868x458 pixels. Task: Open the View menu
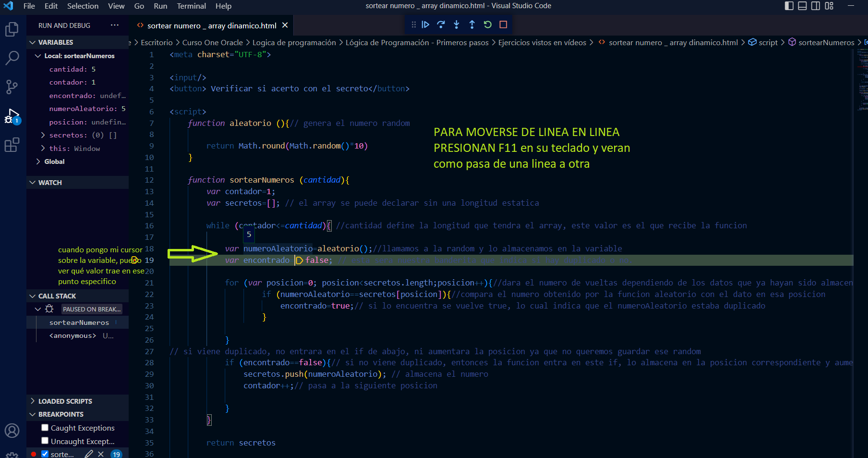point(116,6)
